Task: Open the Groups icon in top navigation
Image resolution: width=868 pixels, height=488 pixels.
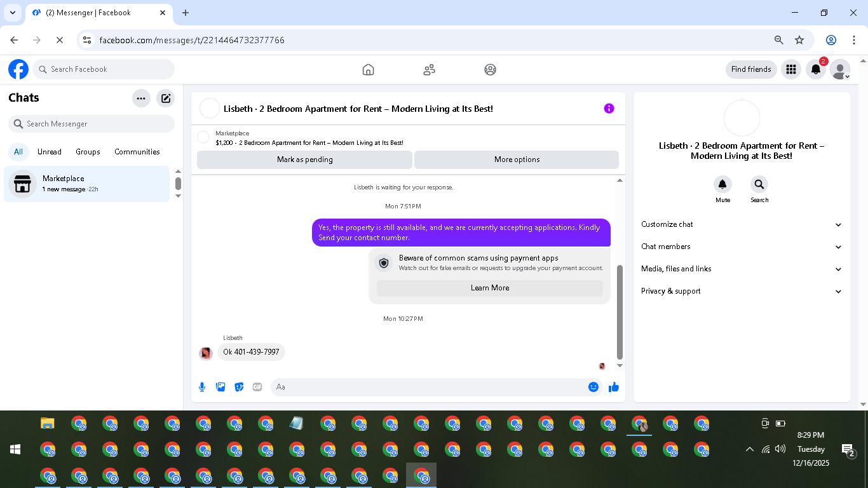Action: [x=490, y=70]
